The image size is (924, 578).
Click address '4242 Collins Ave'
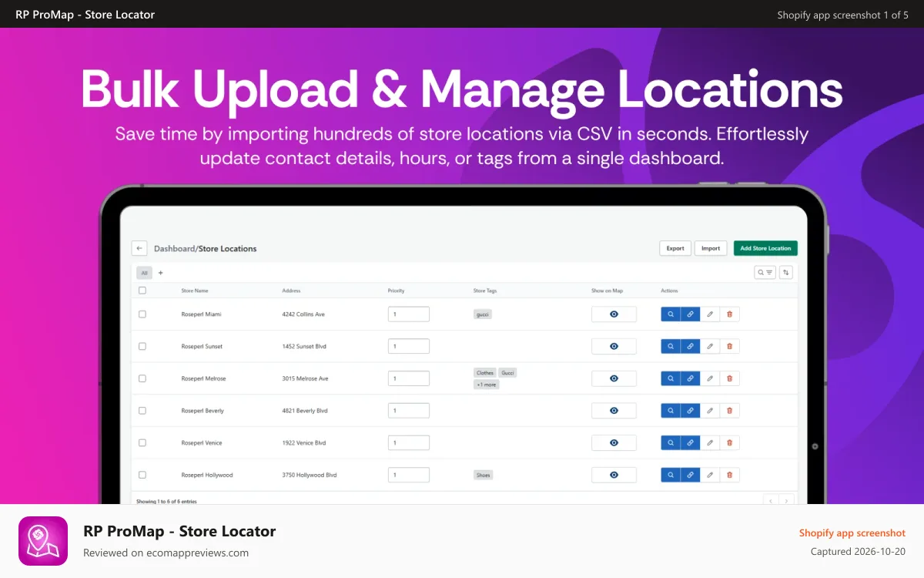[303, 314]
